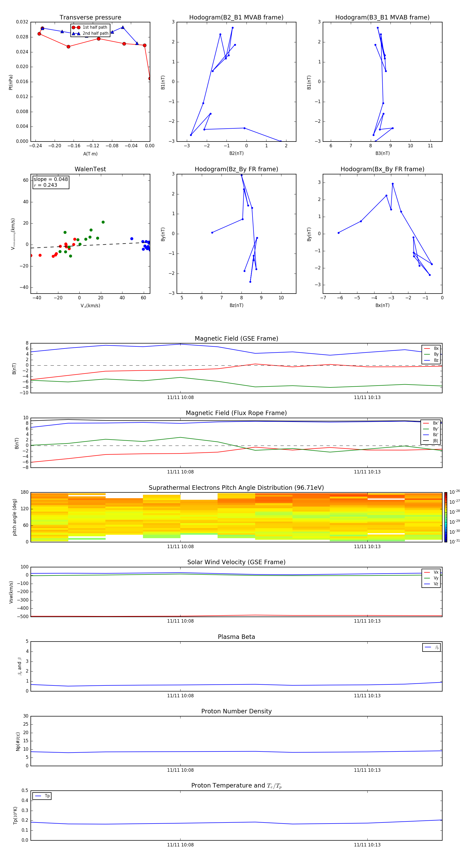Select "Bx'" in the Flux Rope legend
The image size is (473, 868).
click(x=431, y=423)
